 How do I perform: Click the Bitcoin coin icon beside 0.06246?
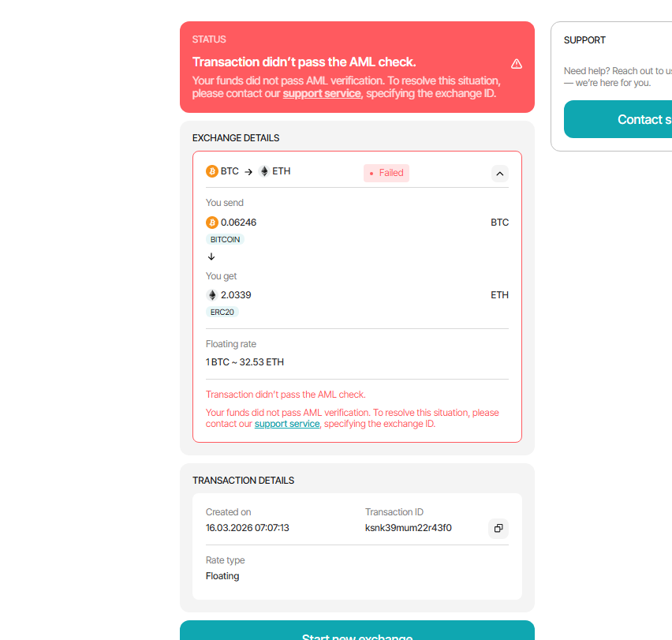click(212, 223)
